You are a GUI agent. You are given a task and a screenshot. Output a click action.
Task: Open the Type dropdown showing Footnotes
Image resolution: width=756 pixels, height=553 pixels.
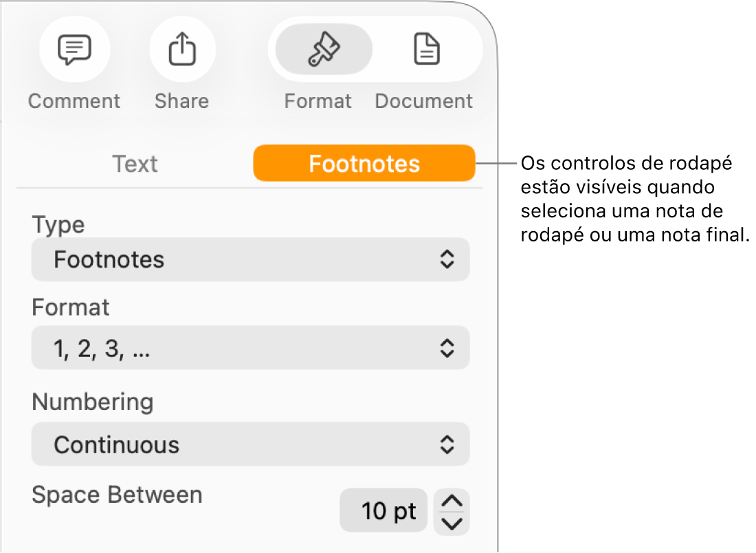[250, 259]
